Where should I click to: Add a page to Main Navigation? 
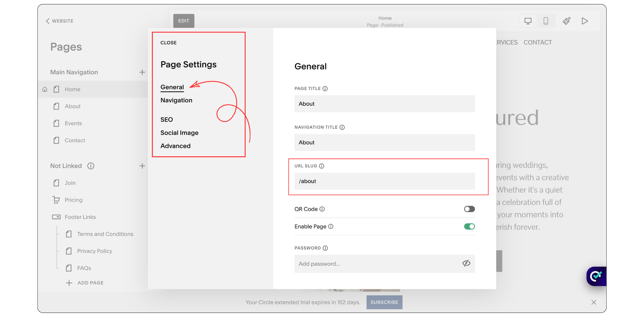pyautogui.click(x=142, y=72)
